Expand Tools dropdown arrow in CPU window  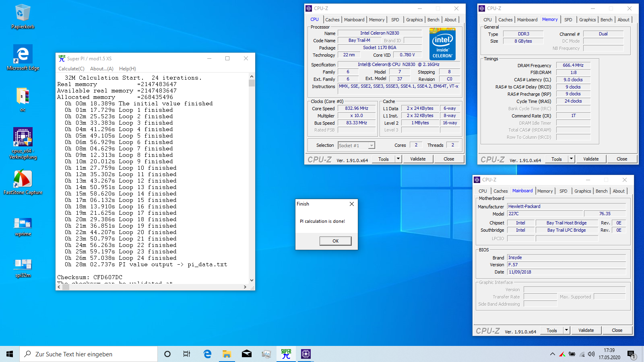tap(398, 159)
